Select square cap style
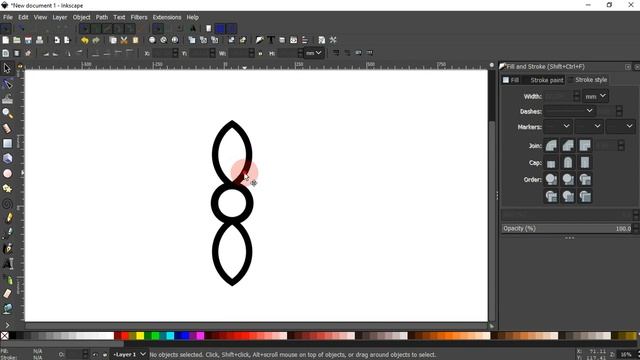640x360 pixels. coord(585,163)
